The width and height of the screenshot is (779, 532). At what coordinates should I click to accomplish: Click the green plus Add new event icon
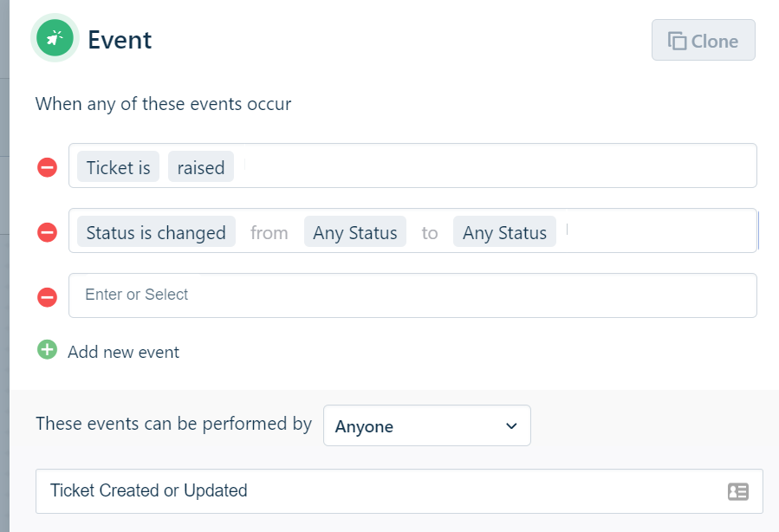47,350
